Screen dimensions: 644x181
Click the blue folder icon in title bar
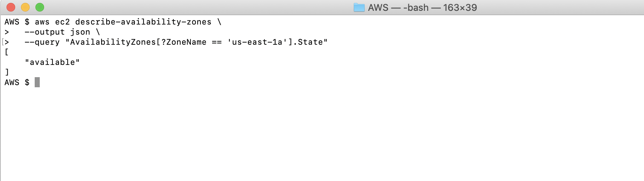pyautogui.click(x=359, y=7)
